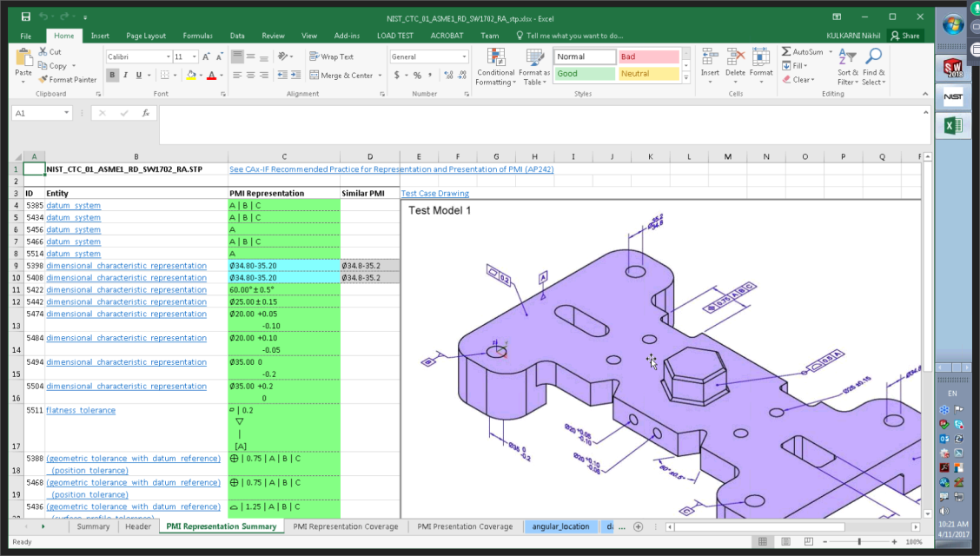The height and width of the screenshot is (556, 980).
Task: Click the Conditional Formatting icon
Action: tap(496, 58)
